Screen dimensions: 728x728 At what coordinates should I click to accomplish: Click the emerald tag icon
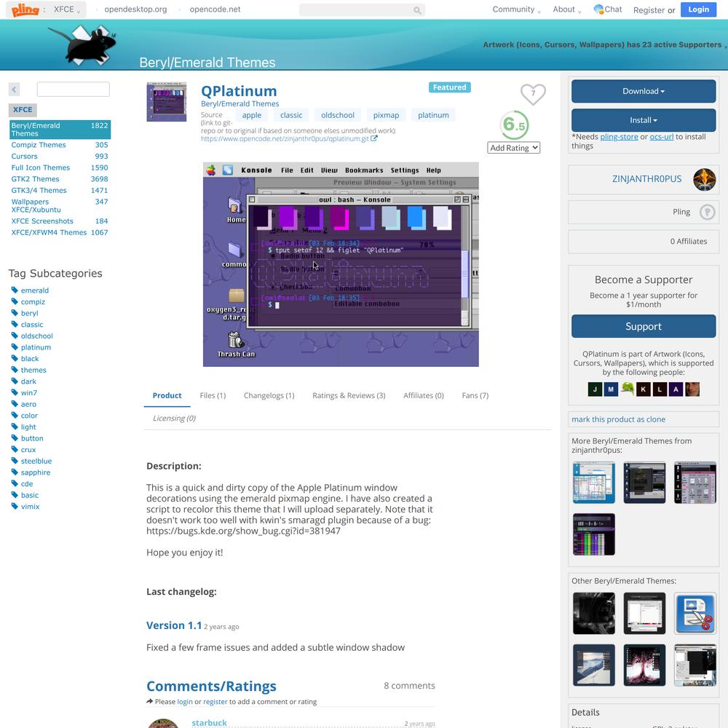pyautogui.click(x=15, y=290)
